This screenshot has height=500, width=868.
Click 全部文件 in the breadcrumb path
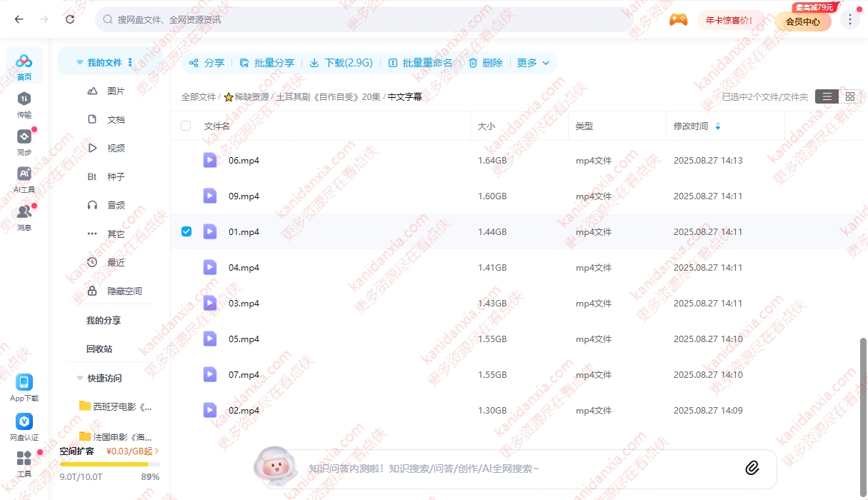(198, 97)
